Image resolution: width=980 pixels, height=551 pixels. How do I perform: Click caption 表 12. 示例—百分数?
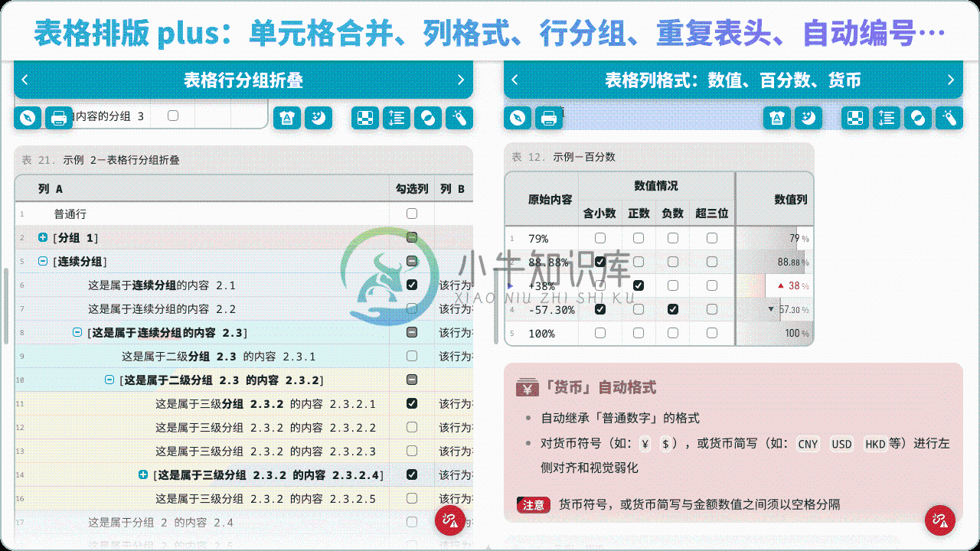coord(563,157)
